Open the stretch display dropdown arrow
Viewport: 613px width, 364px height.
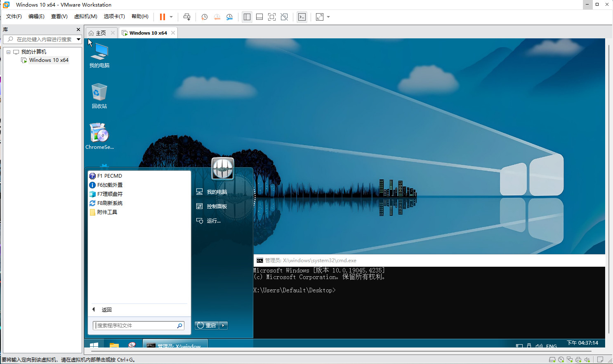pos(328,17)
